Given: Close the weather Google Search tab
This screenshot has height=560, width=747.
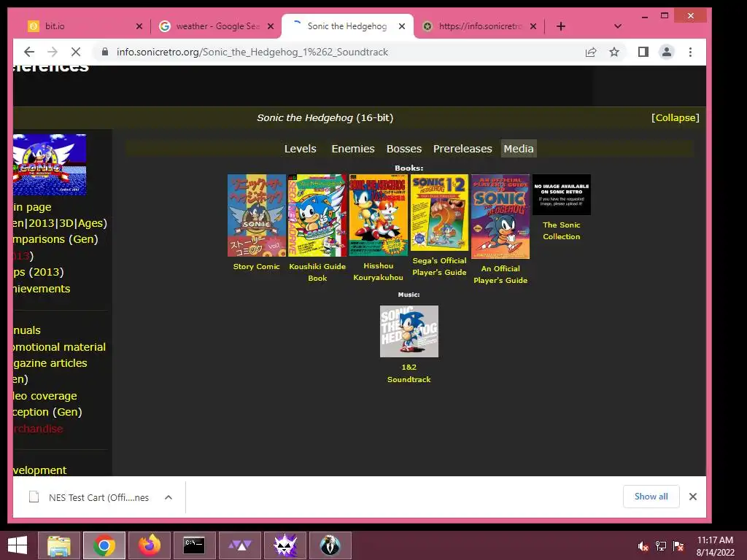Looking at the screenshot, I should point(271,26).
